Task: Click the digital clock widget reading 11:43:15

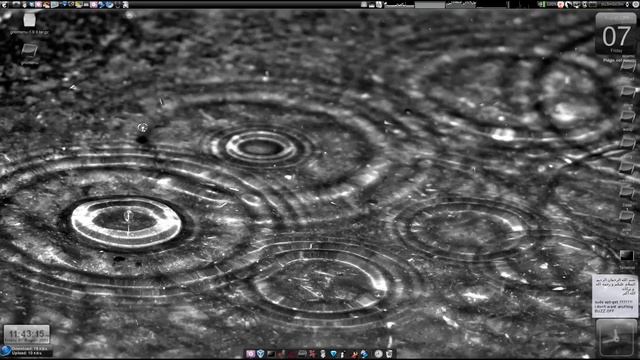Action: coord(27,334)
